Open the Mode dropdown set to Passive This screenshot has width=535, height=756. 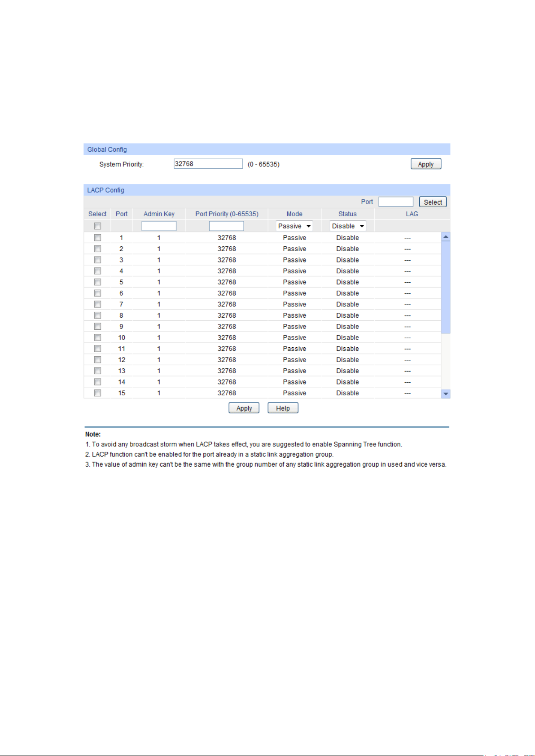click(x=294, y=226)
